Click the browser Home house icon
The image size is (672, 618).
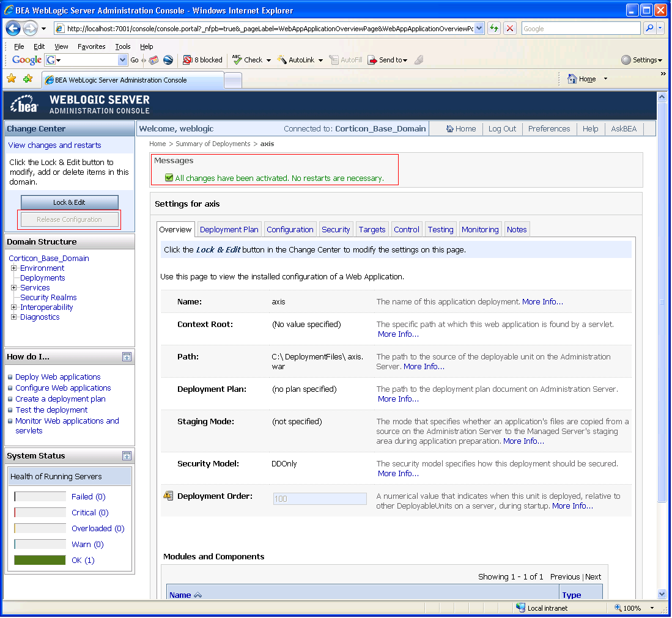coord(572,79)
